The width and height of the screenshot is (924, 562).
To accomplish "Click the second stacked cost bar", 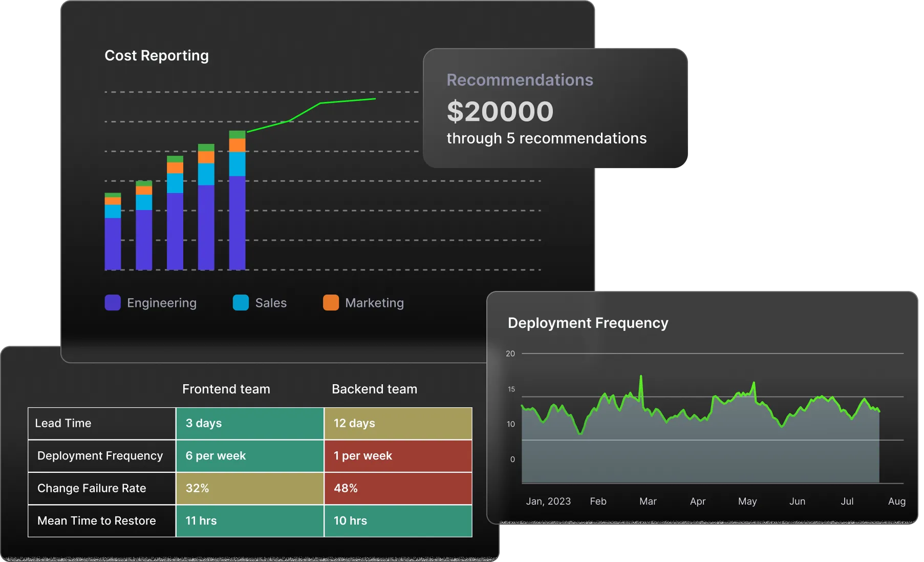I will click(x=144, y=225).
